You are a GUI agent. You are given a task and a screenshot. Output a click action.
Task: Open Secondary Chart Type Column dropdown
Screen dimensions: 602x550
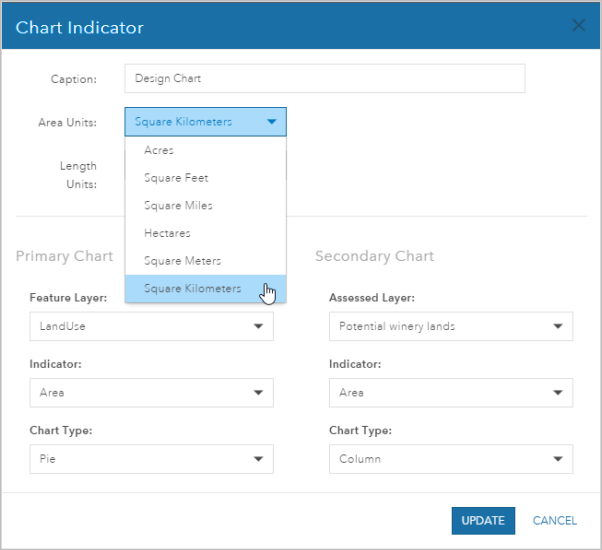[x=450, y=459]
